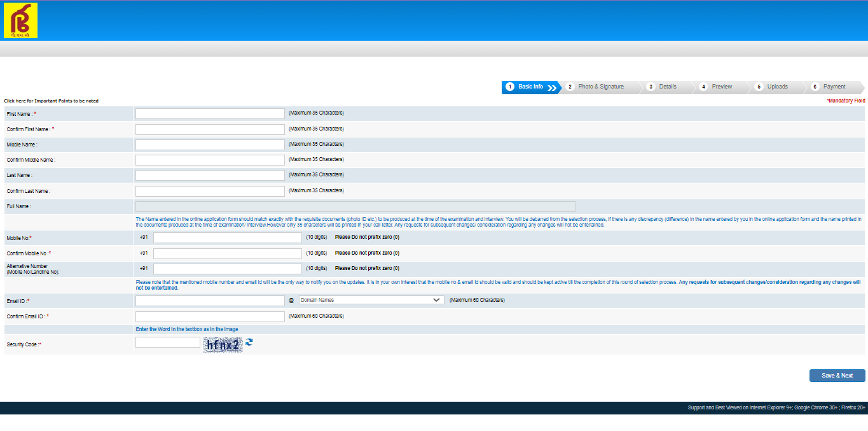Focus the Email ID text box
This screenshot has height=431, width=868.
pyautogui.click(x=210, y=300)
